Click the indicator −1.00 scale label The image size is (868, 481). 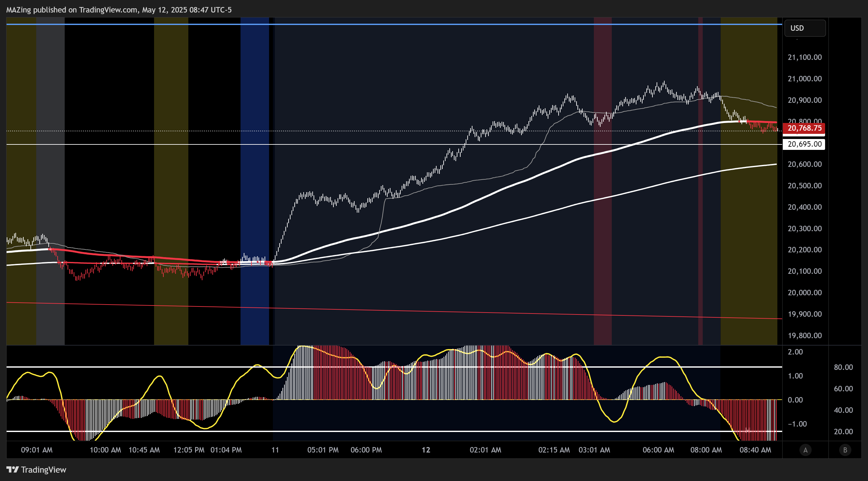pyautogui.click(x=797, y=424)
